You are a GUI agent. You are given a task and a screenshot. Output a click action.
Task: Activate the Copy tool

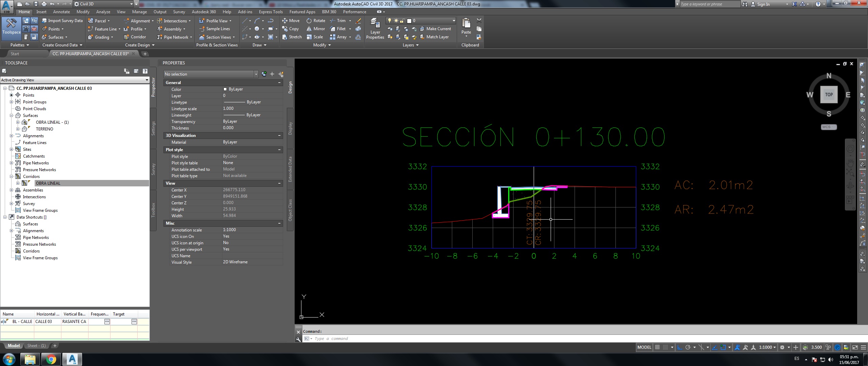pos(291,29)
